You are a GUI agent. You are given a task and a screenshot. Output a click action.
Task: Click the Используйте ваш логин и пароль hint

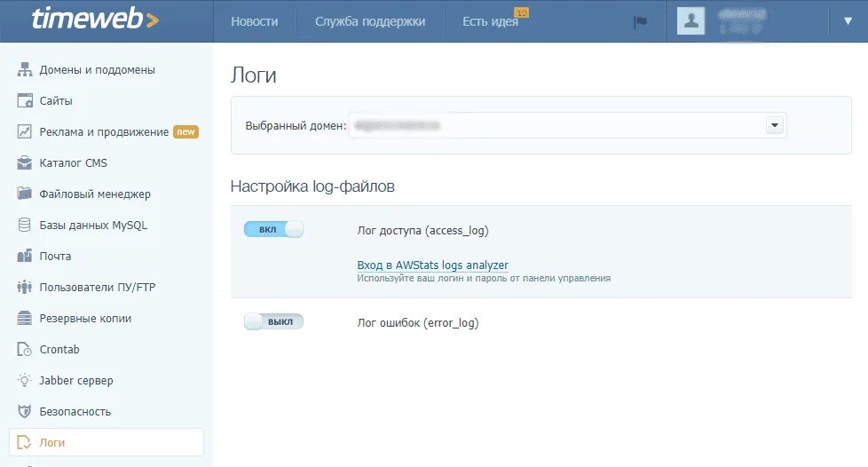(x=484, y=278)
